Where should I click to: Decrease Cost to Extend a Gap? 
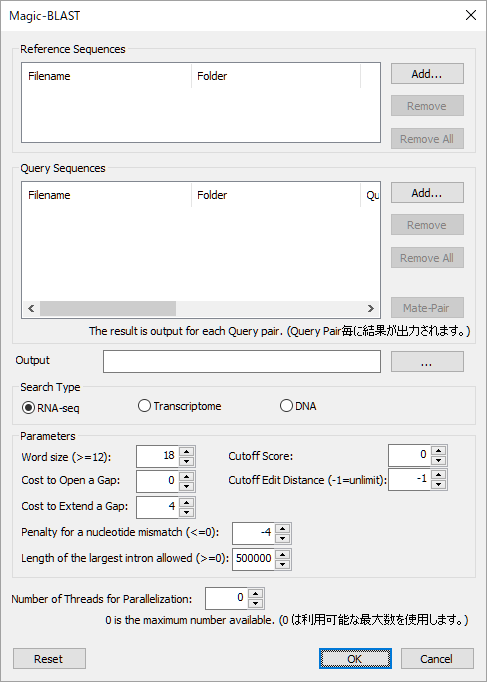(x=187, y=512)
